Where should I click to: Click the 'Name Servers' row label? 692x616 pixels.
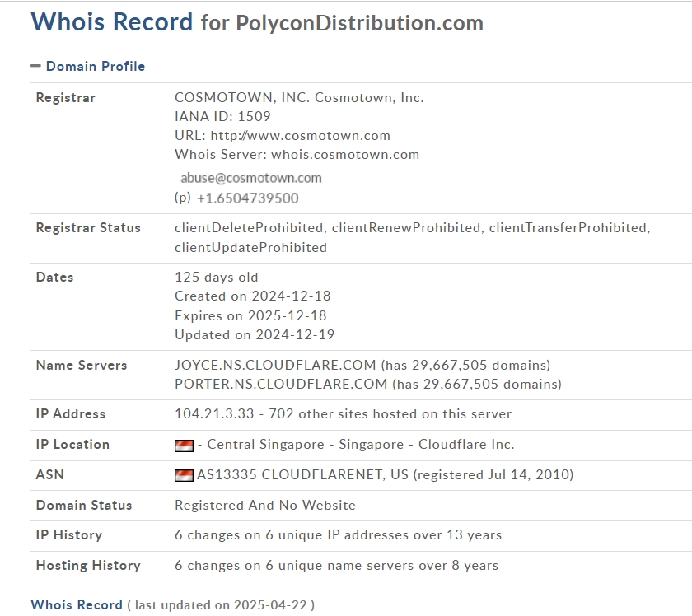coord(82,366)
